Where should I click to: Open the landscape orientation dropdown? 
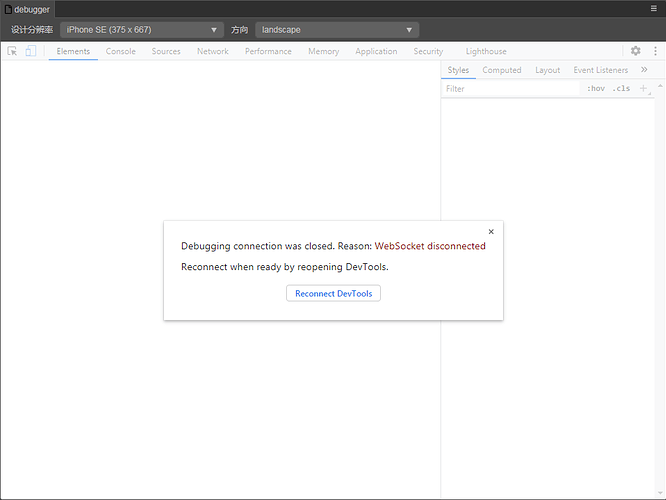[337, 30]
